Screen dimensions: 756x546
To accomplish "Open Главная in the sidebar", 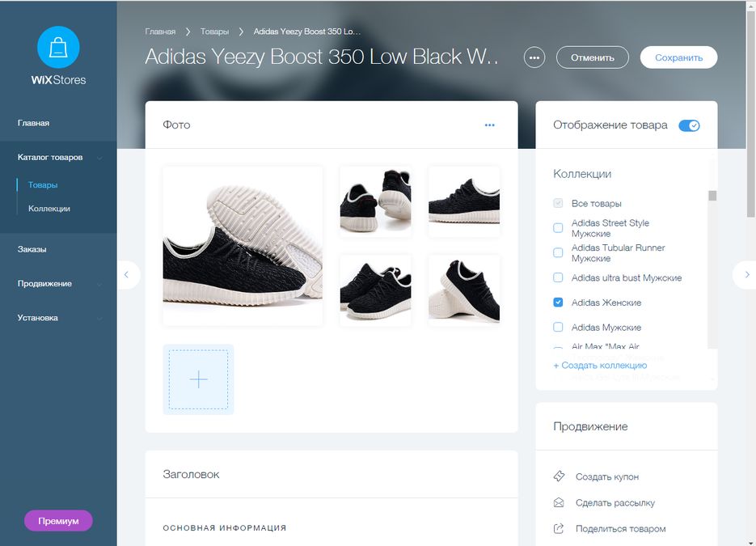I will pyautogui.click(x=33, y=123).
